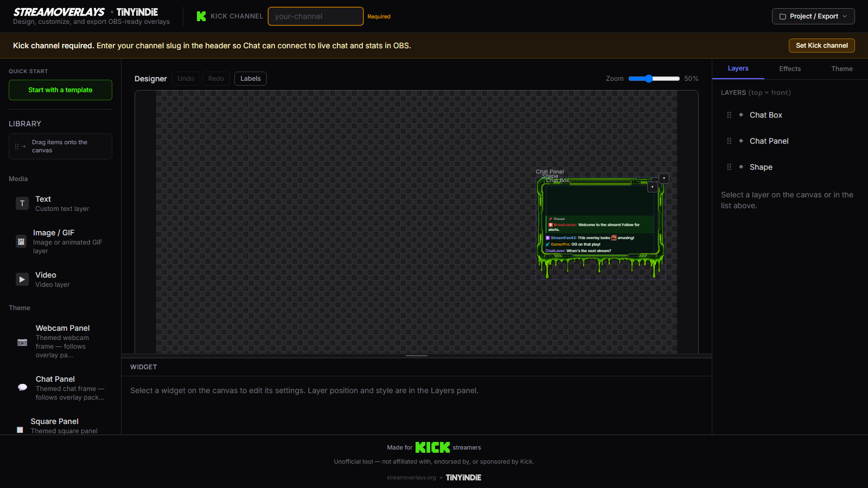Click the TINYINDIE logo in header
Screen dimensions: 868x488
pos(137,12)
